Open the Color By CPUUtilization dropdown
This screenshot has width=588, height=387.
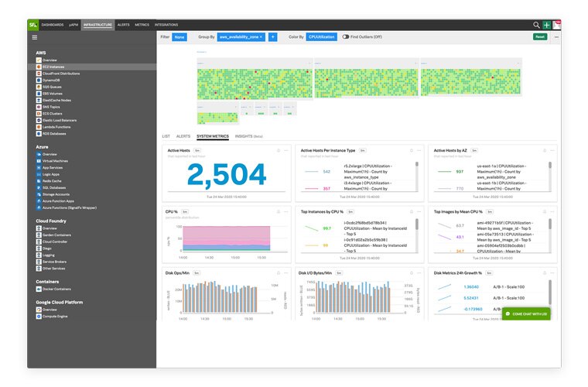coord(321,36)
